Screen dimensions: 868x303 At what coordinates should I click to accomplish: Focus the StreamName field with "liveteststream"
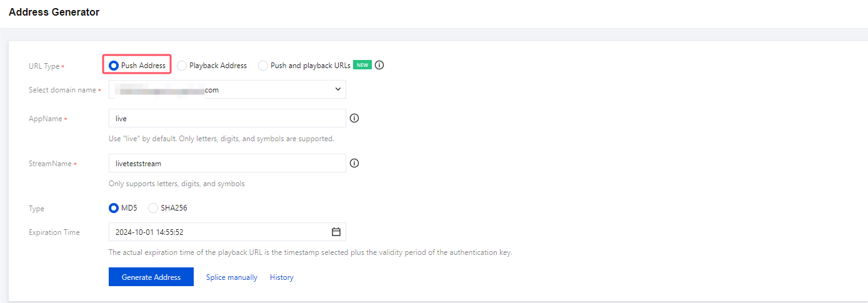(x=227, y=163)
